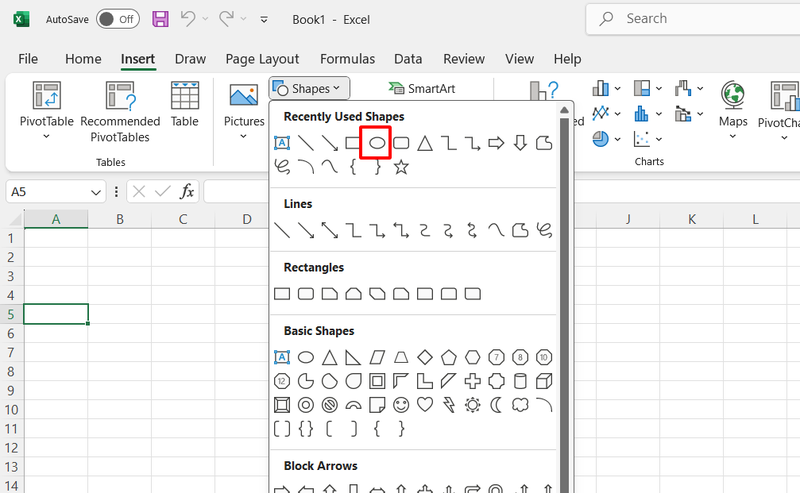Image resolution: width=800 pixels, height=493 pixels.
Task: Click in the Search box
Action: [693, 19]
